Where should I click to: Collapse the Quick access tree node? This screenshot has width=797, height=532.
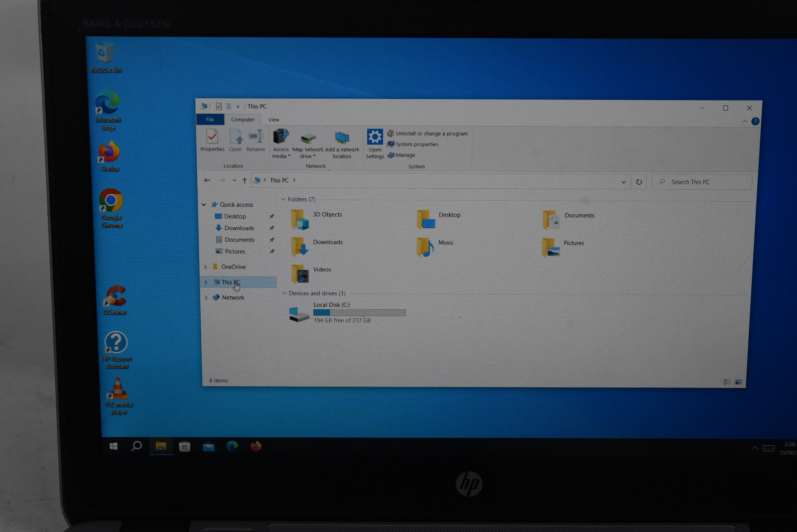point(204,205)
